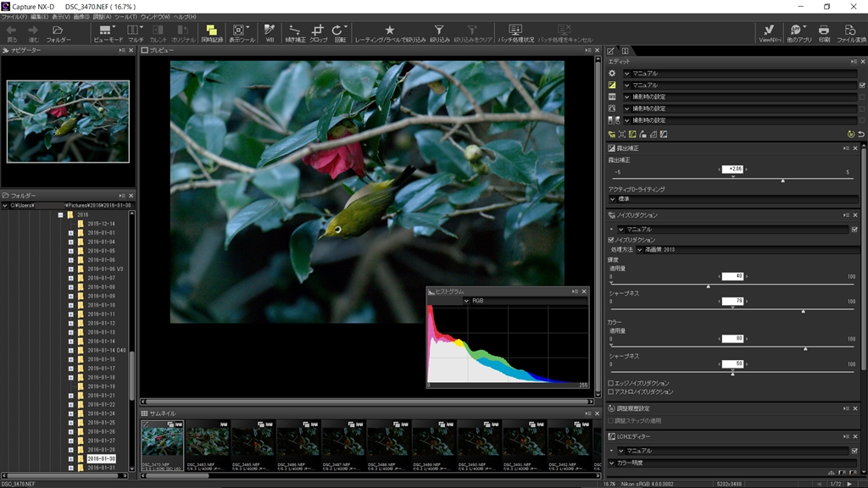
Task: Select the crop (クロップ) tool
Action: point(319,32)
